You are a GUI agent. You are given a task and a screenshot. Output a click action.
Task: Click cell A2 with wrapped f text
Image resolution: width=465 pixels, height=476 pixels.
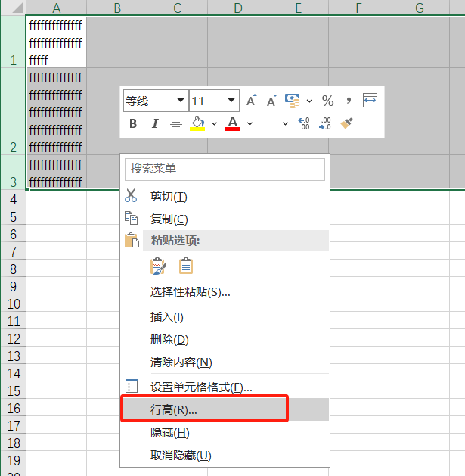click(57, 111)
